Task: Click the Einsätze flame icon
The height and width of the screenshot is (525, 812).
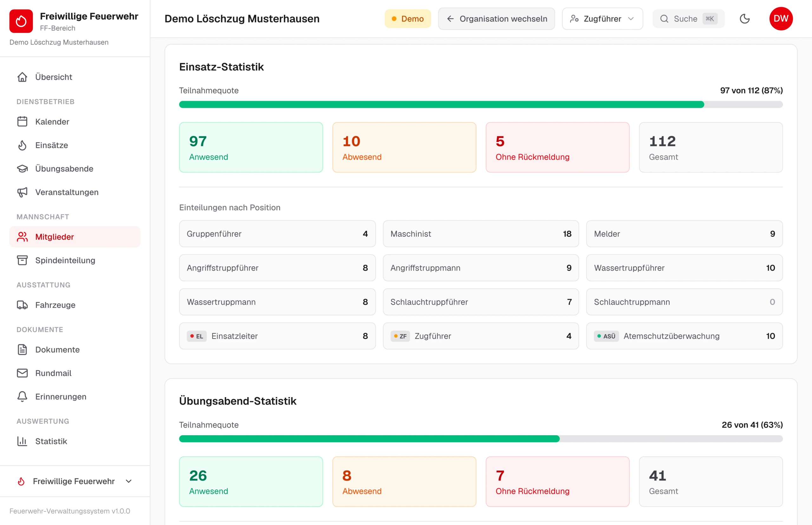Action: pos(23,145)
